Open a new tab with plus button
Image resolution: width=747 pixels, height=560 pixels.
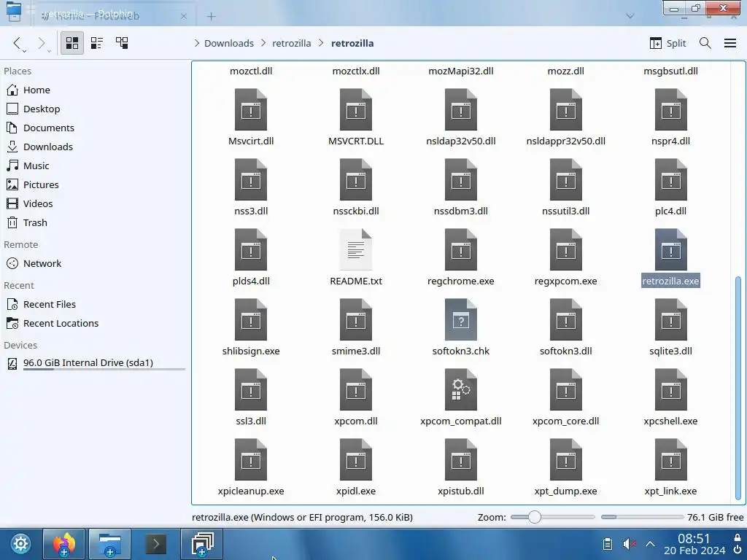tap(211, 17)
